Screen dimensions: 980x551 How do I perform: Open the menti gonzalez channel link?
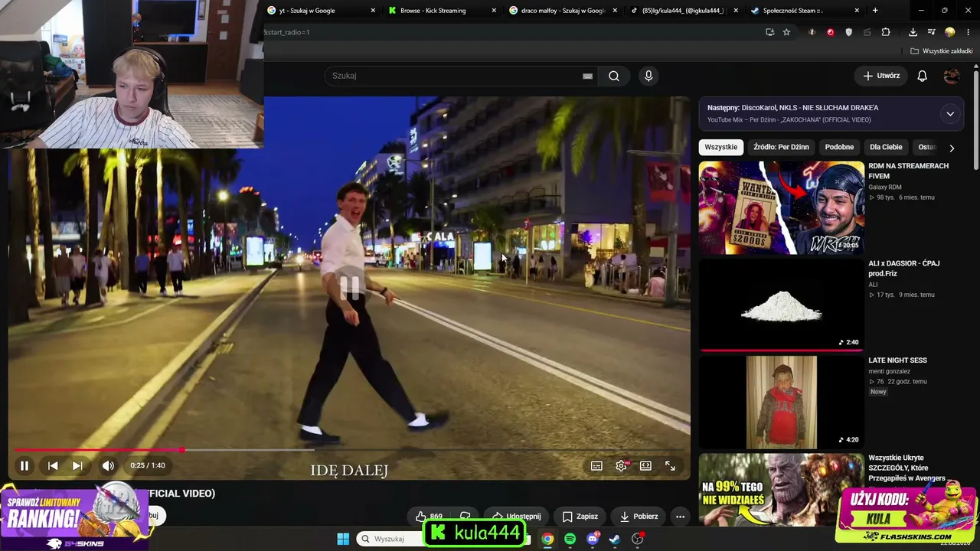point(889,372)
